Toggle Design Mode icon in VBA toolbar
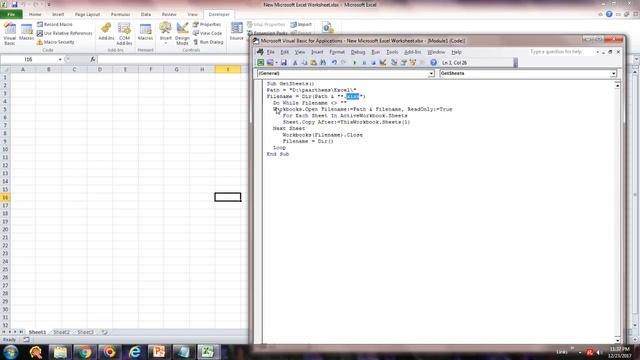The height and width of the screenshot is (360, 640). point(383,62)
